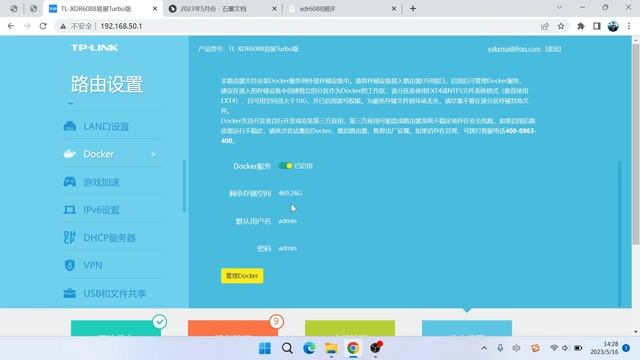Screen dimensions: 640x360
Task: Click the gamepad icon in sidebar
Action: pyautogui.click(x=70, y=182)
